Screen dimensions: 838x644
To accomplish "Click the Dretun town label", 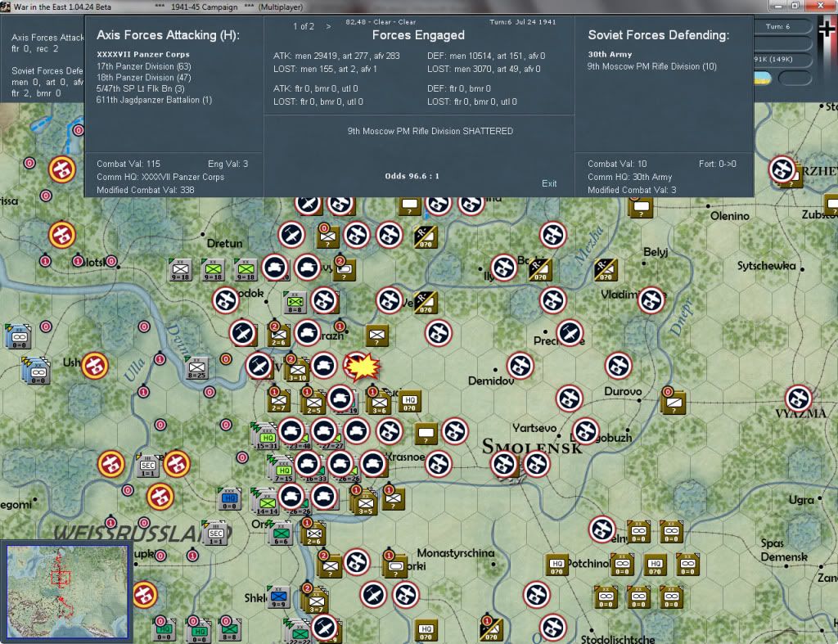I will coord(224,243).
